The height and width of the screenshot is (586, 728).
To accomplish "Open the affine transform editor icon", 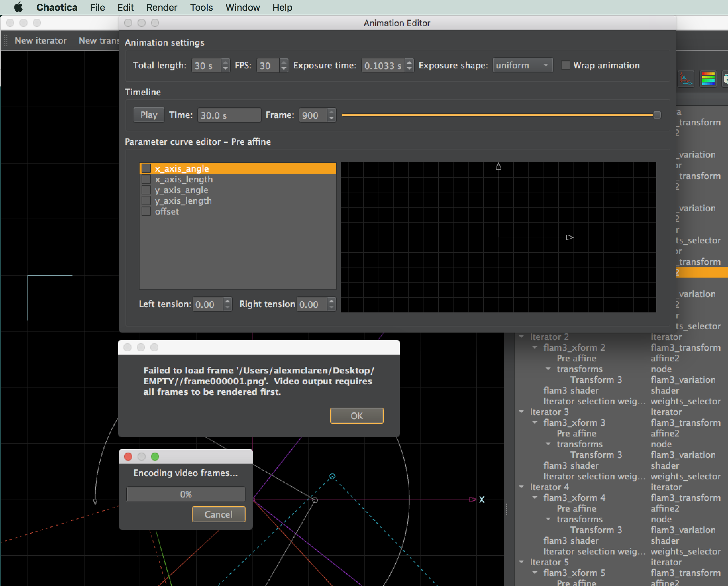I will click(x=686, y=79).
